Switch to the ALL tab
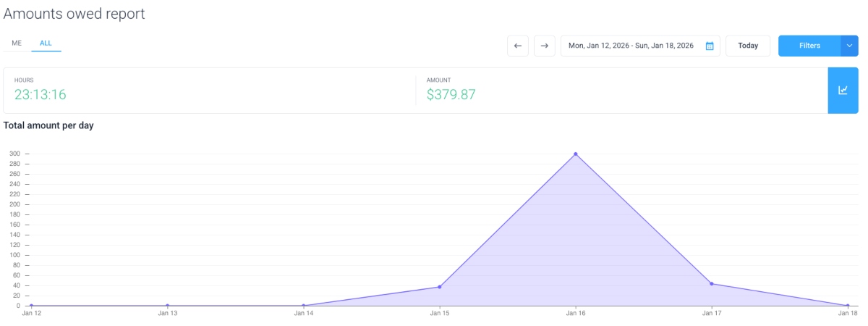Screen dimensions: 868x326 click(46, 43)
